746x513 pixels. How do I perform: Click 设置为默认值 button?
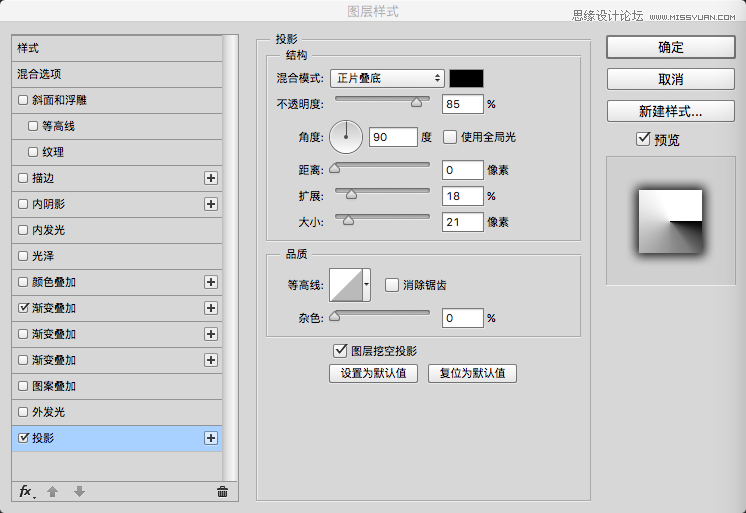tap(373, 373)
